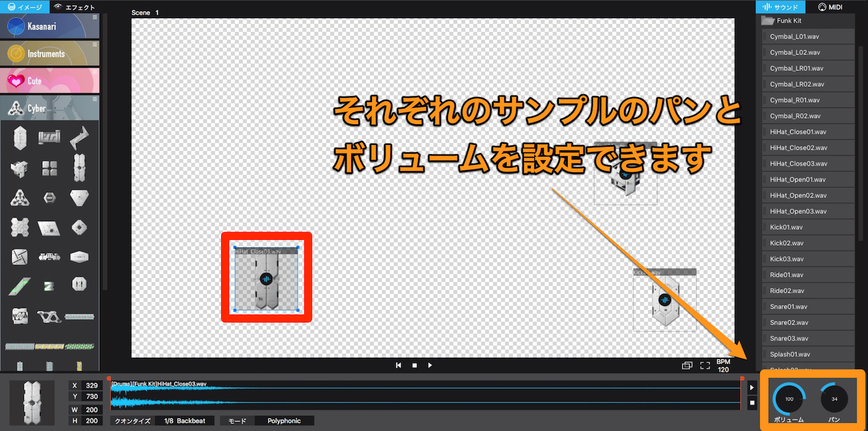Play the scene
This screenshot has height=431, width=868.
click(430, 365)
